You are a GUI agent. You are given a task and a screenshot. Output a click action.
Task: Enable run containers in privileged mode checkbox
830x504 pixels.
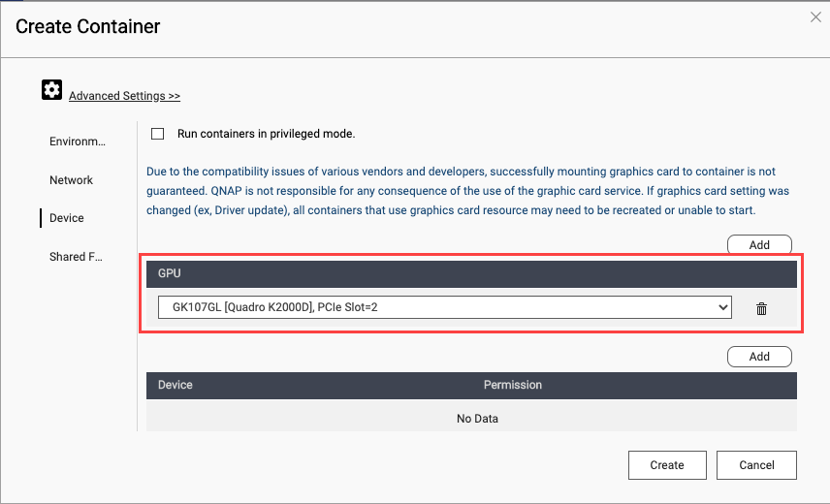tap(158, 134)
